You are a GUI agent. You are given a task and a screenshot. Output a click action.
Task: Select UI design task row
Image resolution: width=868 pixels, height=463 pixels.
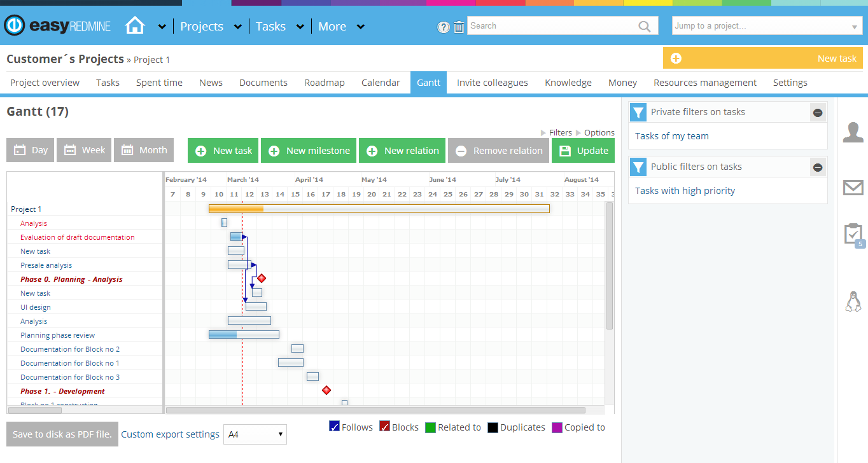(x=85, y=307)
